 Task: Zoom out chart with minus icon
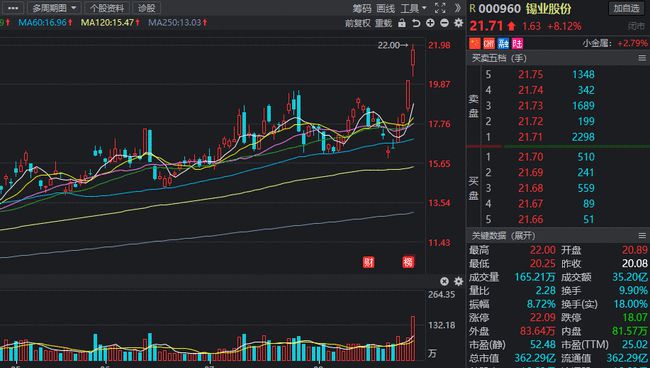coord(444,23)
